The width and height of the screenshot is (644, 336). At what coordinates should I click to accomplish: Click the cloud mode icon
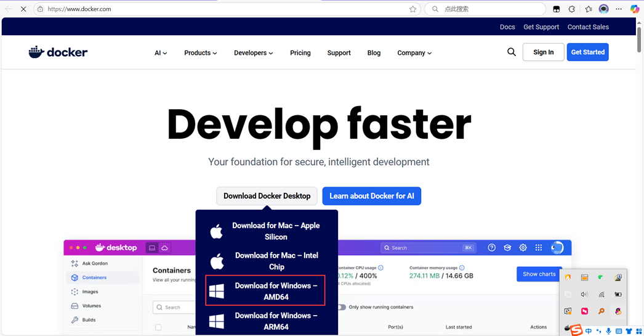pyautogui.click(x=164, y=248)
